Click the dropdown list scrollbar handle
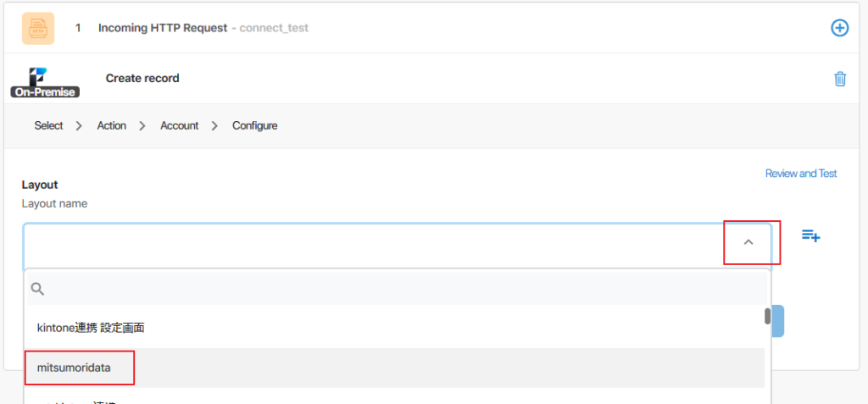The image size is (868, 404). (x=767, y=316)
